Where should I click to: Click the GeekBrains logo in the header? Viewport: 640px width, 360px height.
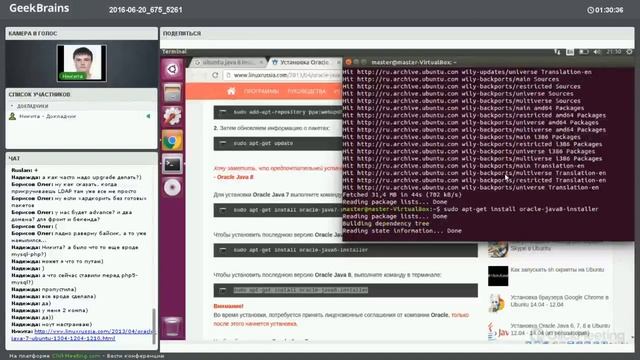(x=39, y=8)
